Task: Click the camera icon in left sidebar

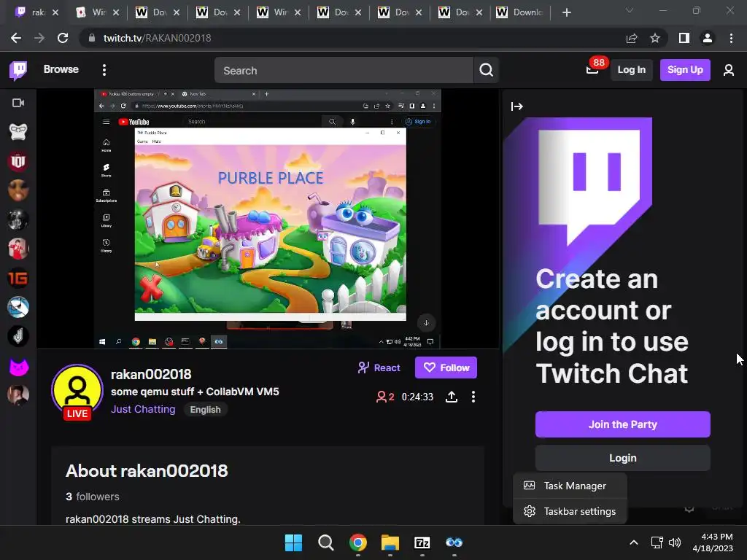Action: click(x=18, y=103)
